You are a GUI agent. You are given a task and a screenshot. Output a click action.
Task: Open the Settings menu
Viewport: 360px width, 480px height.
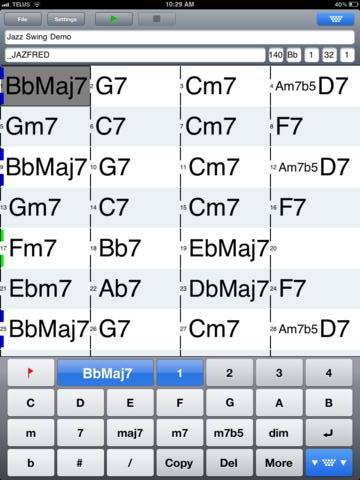(x=66, y=19)
